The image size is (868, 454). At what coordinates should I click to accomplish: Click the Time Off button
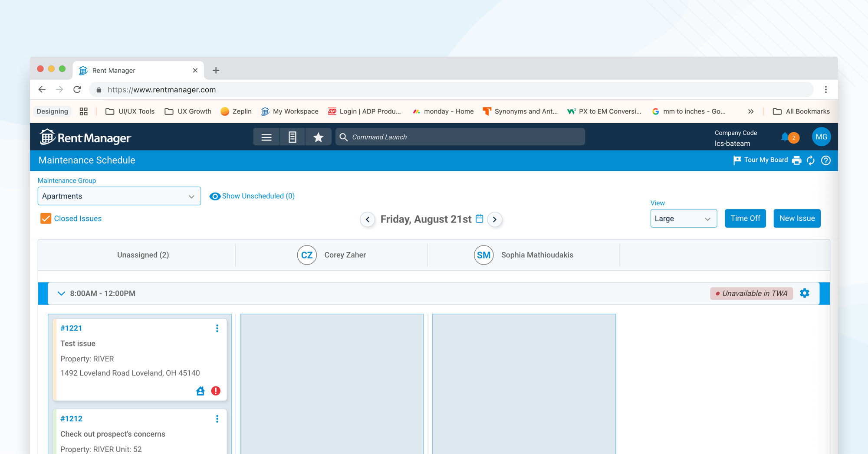coord(745,219)
